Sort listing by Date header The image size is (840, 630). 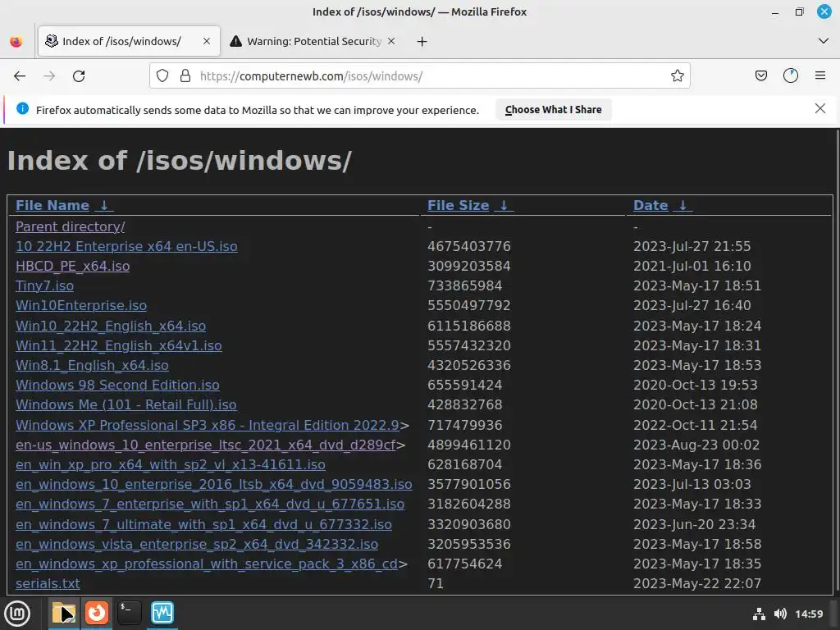tap(651, 205)
